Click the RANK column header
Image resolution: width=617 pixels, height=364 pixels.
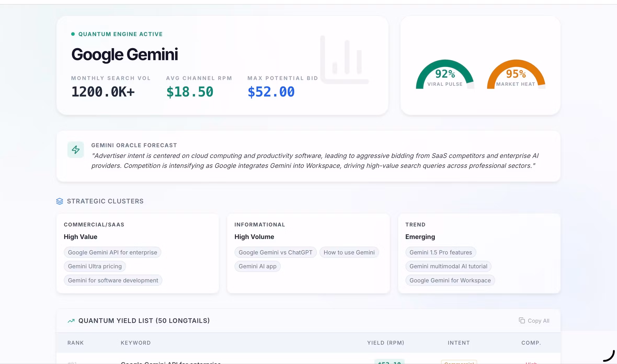tap(76, 343)
